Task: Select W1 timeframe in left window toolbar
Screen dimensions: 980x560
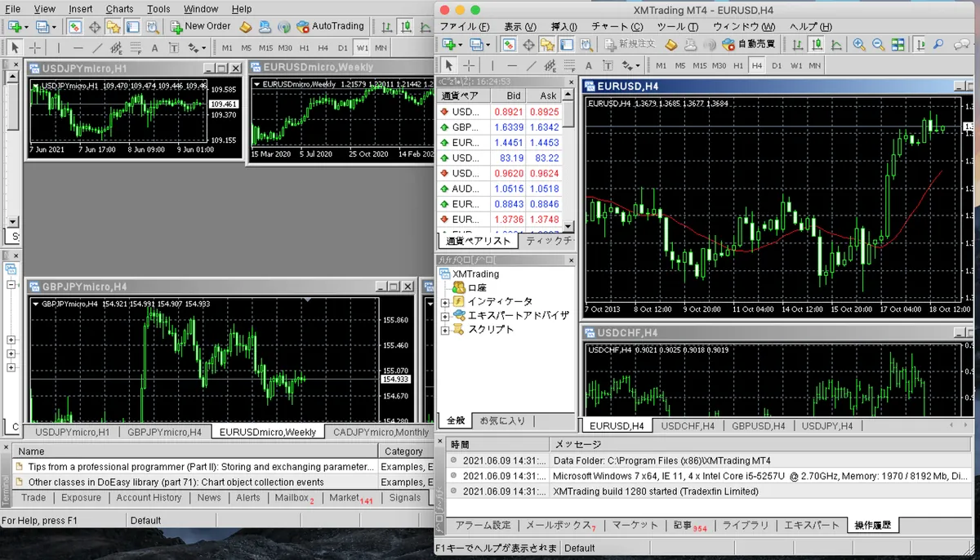Action: [363, 47]
